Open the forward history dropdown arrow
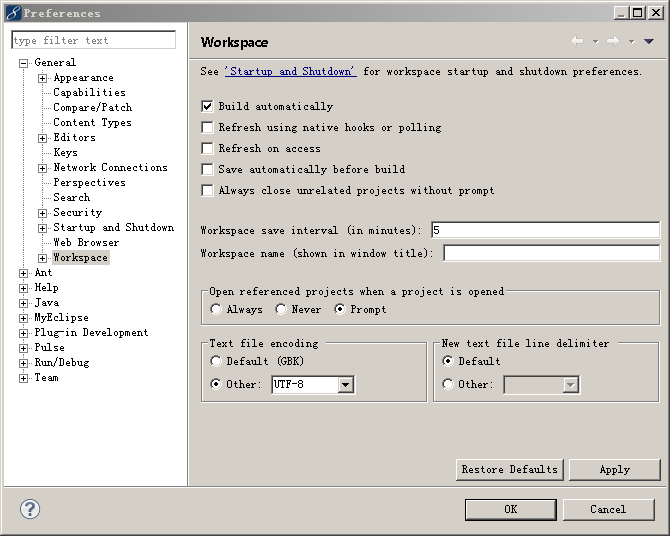This screenshot has width=670, height=536. pyautogui.click(x=631, y=41)
